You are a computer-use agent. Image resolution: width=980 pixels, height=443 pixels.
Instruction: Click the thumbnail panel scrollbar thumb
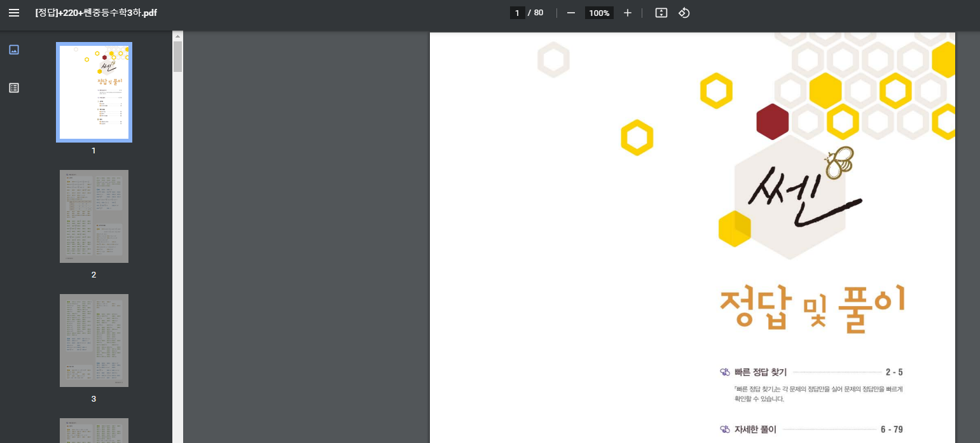(178, 56)
